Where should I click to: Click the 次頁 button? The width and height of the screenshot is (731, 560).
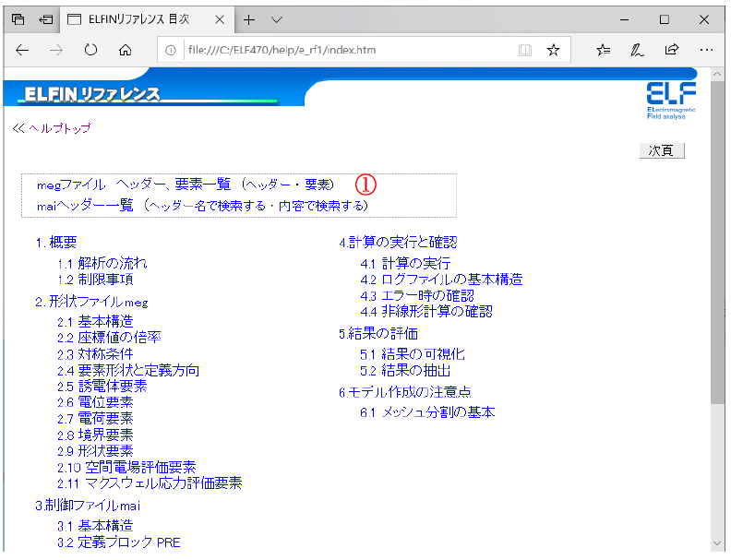pyautogui.click(x=662, y=150)
